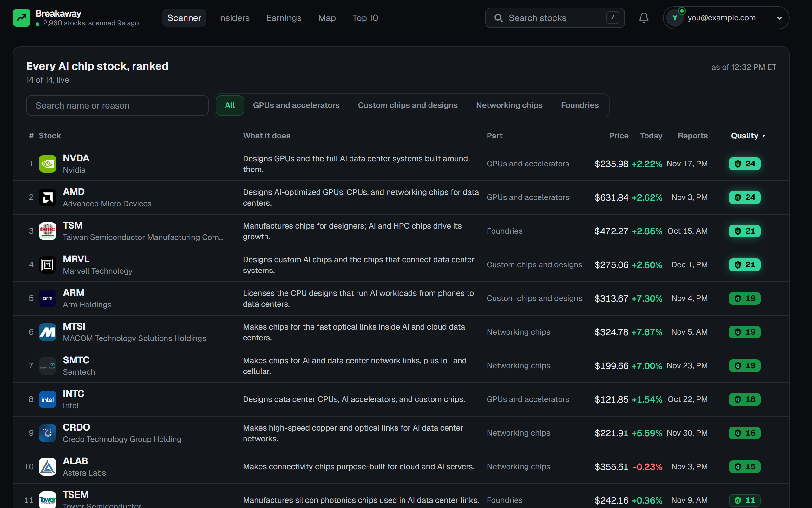Filter by GPUs and accelerators
The height and width of the screenshot is (508, 812).
click(x=296, y=105)
